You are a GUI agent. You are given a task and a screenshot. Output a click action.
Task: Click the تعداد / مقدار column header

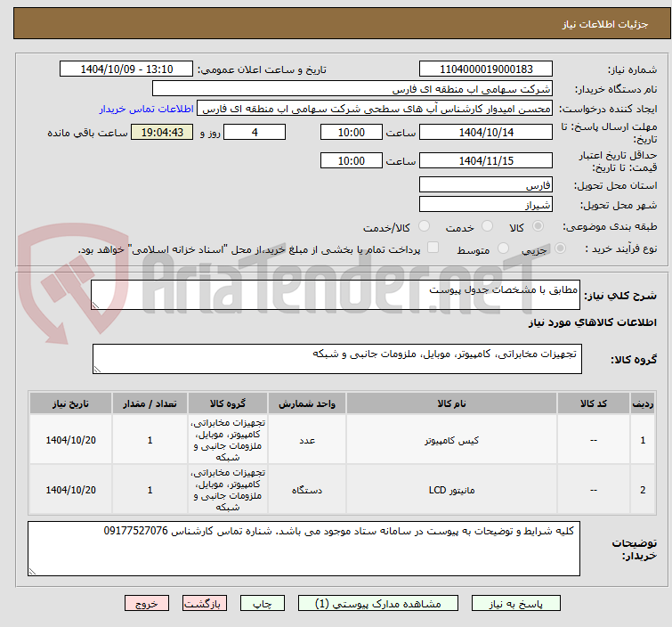tap(150, 403)
